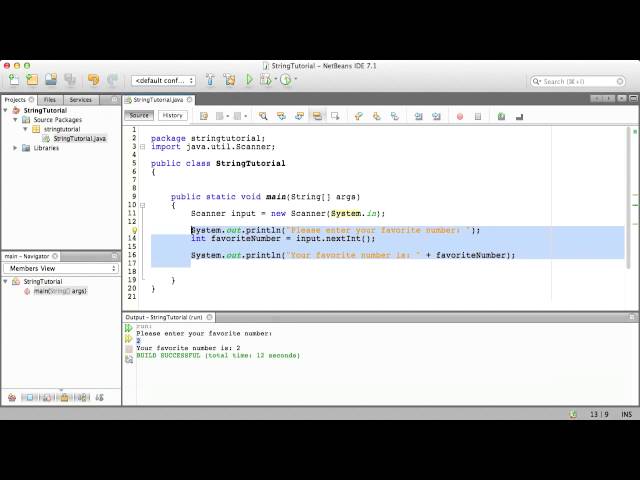This screenshot has height=480, width=640.
Task: Toggle Highlight Search in editor toolbar
Action: [x=317, y=116]
